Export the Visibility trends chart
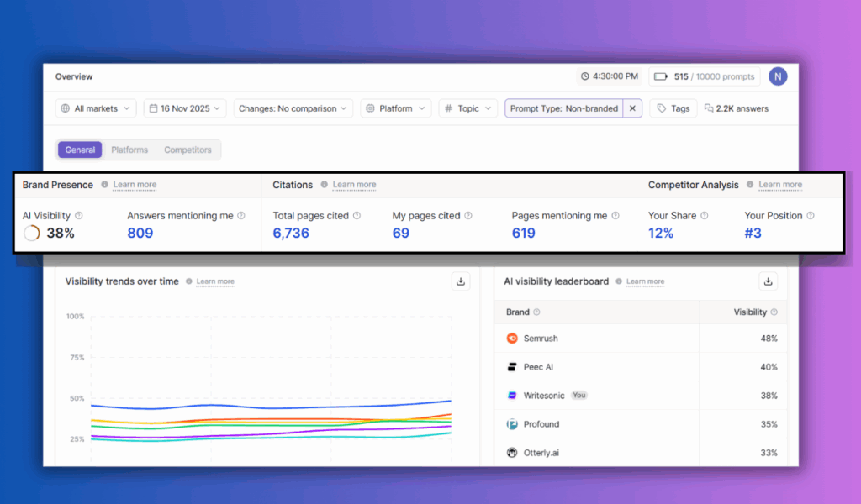 click(460, 281)
